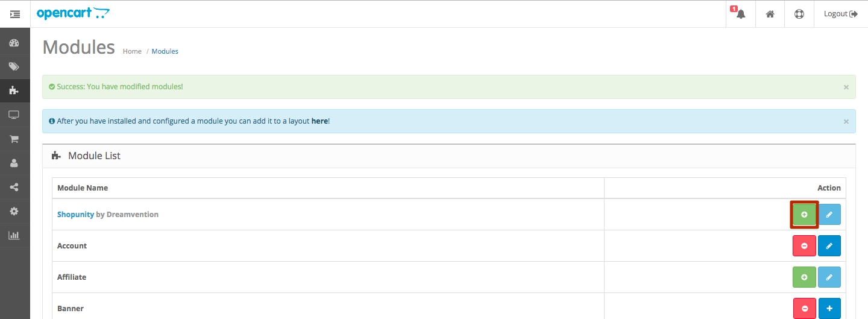The width and height of the screenshot is (868, 319).
Task: Dismiss the green success alert
Action: [x=846, y=87]
